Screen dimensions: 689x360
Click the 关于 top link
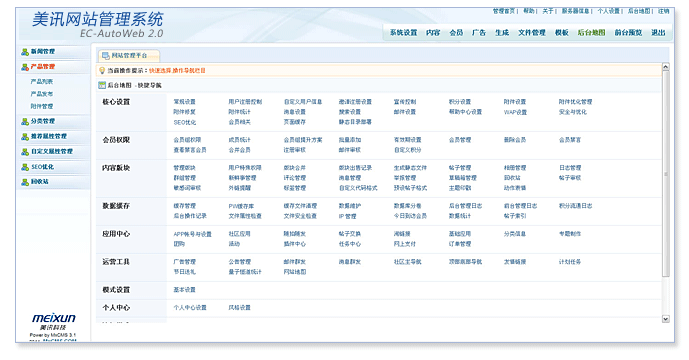(x=548, y=11)
